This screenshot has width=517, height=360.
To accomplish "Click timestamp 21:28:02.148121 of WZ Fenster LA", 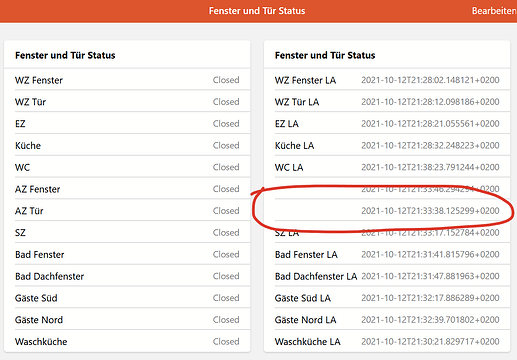I will [x=430, y=80].
